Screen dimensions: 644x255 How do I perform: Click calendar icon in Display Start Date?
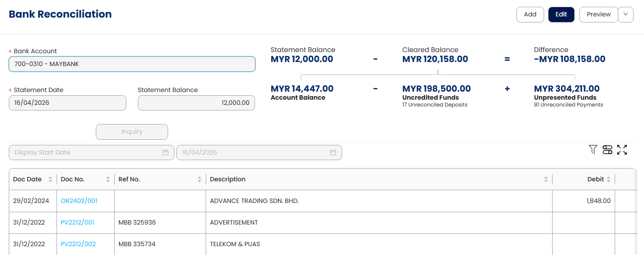point(165,153)
